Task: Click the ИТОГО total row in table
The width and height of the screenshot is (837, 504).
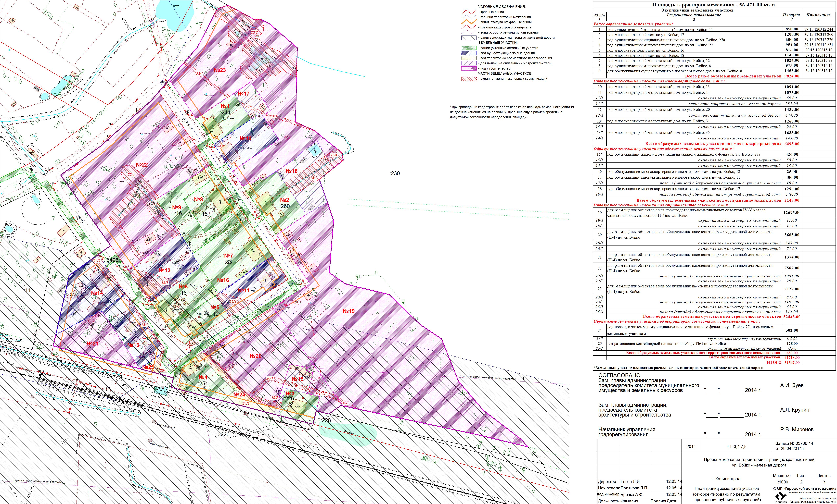Action: (x=774, y=362)
